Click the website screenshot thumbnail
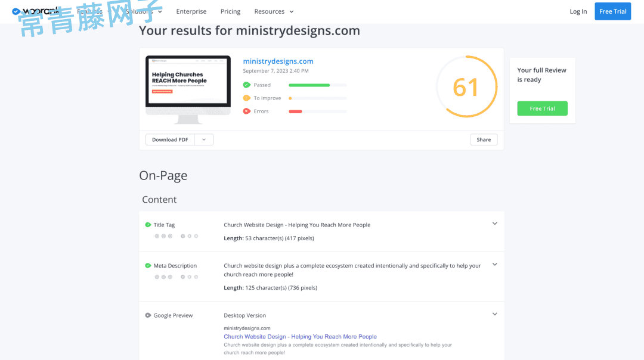Image resolution: width=644 pixels, height=360 pixels. coord(188,89)
